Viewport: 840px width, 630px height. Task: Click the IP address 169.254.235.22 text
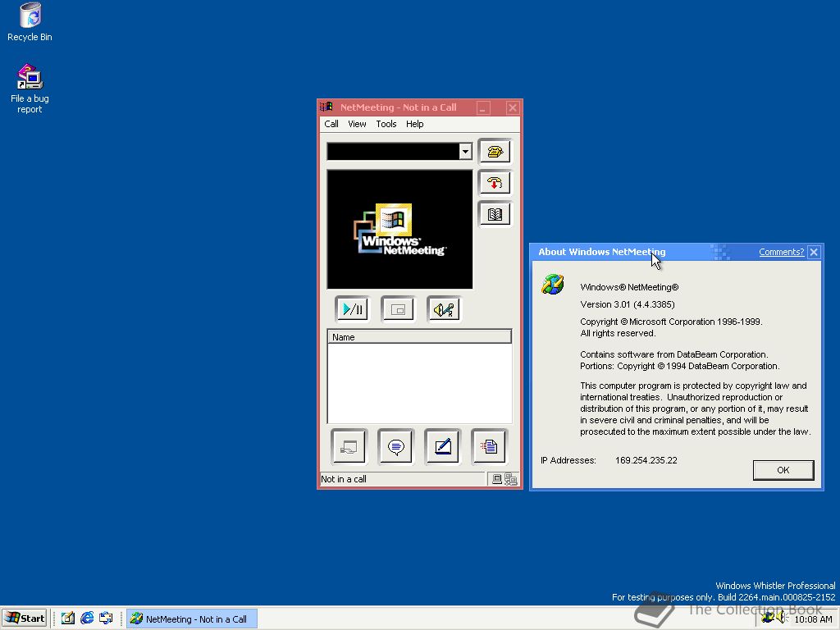pyautogui.click(x=646, y=460)
